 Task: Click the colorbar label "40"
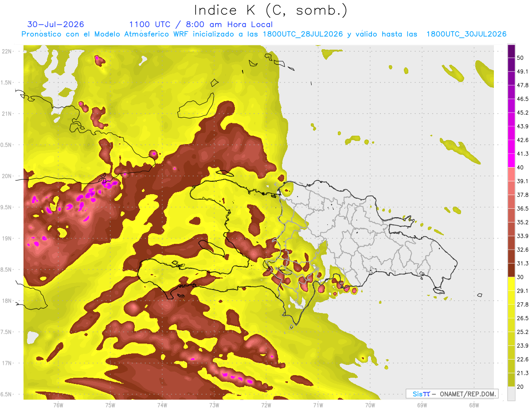pos(520,168)
